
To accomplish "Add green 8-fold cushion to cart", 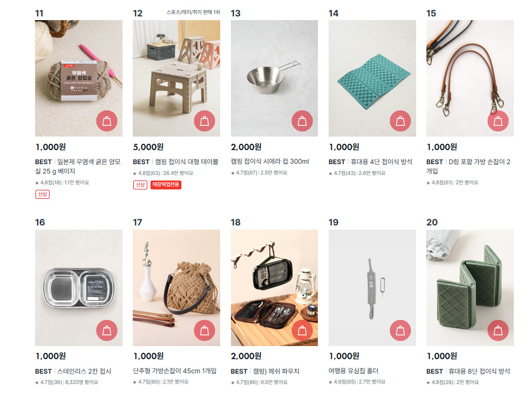I will point(498,330).
